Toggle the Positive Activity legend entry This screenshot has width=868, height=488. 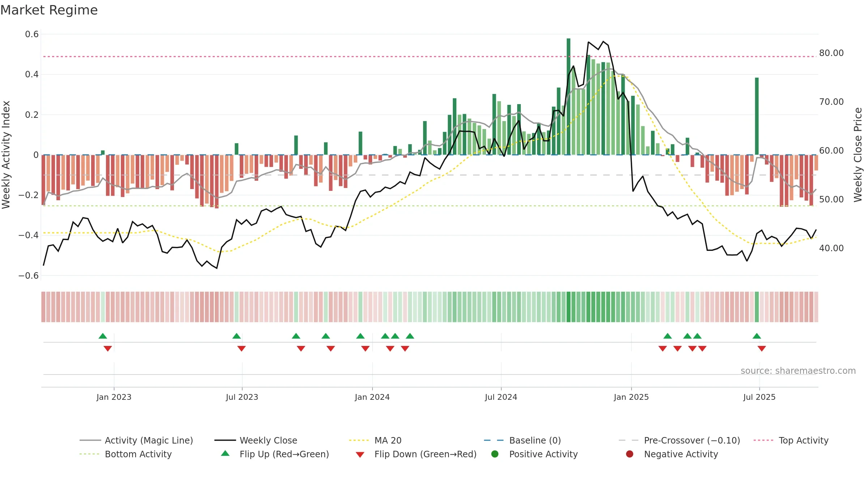(x=534, y=454)
